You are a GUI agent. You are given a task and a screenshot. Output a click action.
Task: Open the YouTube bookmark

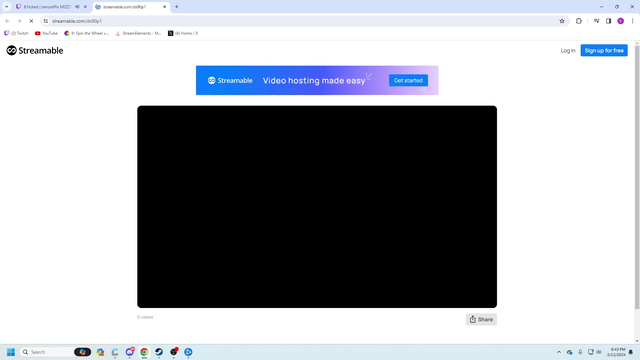pos(46,33)
